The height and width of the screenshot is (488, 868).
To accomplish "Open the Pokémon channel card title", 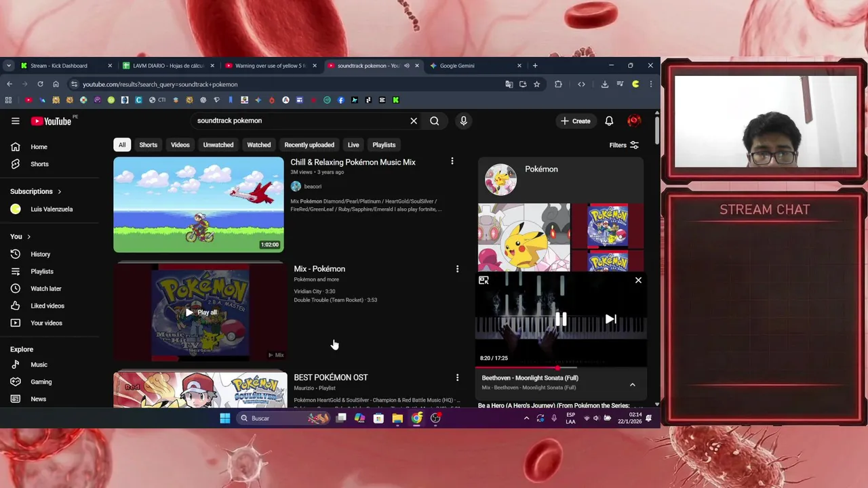I will point(541,169).
